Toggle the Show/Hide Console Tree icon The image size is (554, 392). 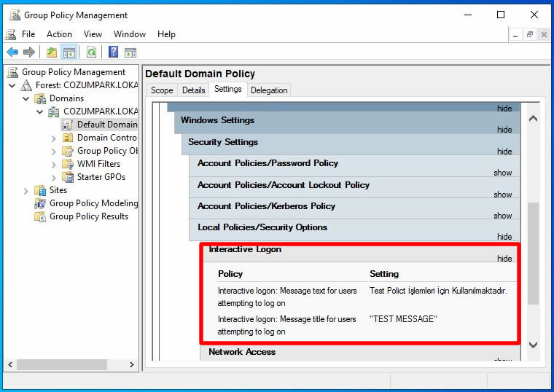pos(69,52)
